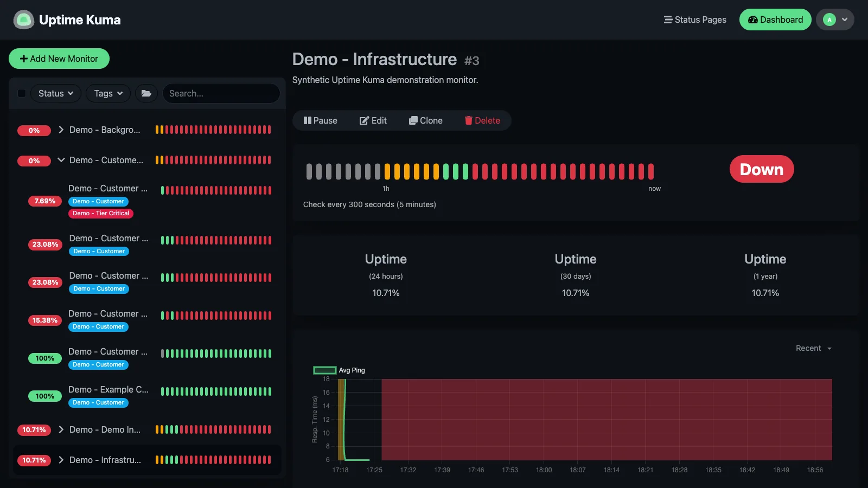Pause the Demo - Infrastructure monitor
This screenshot has width=868, height=488.
320,120
